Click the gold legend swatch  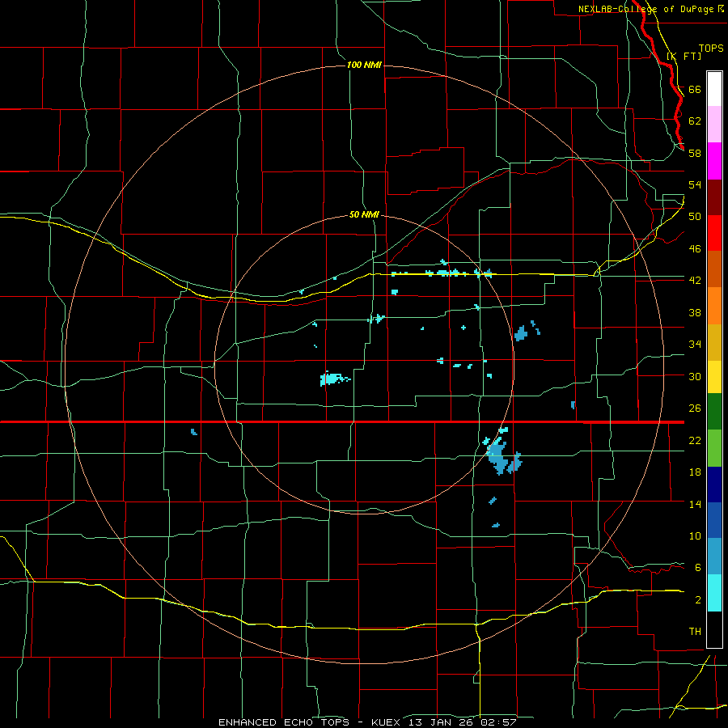pos(714,342)
